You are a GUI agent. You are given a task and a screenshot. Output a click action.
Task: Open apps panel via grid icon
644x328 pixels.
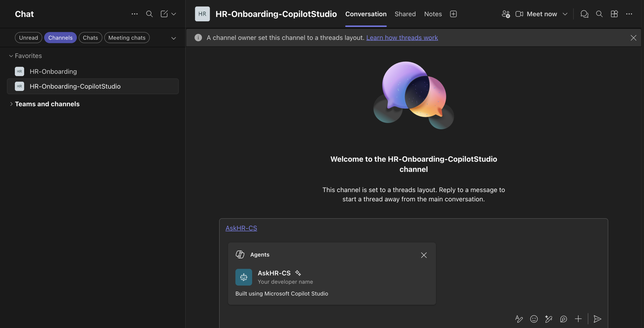tap(614, 14)
